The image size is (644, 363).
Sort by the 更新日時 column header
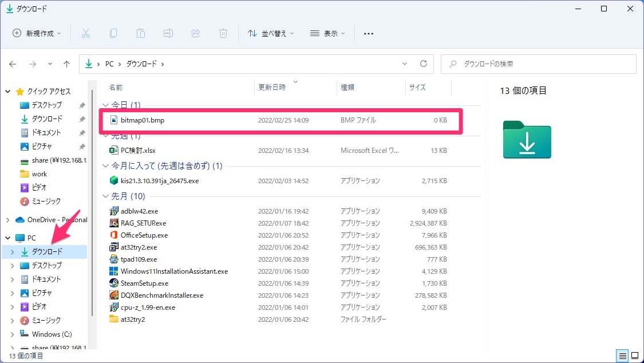[x=272, y=87]
